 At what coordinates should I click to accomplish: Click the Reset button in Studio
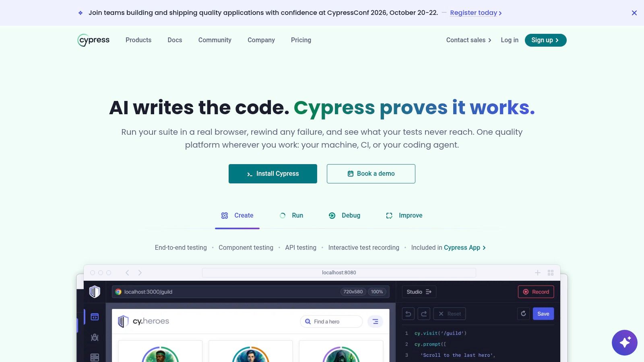point(450,314)
